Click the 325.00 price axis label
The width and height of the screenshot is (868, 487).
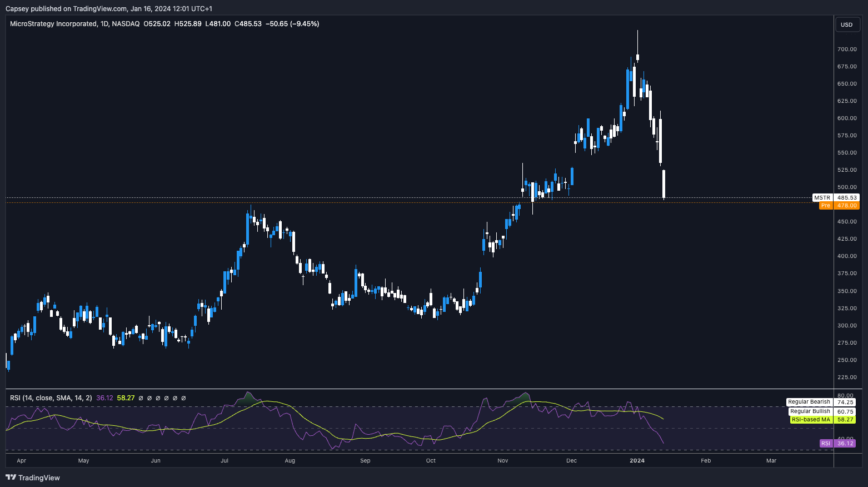[x=847, y=308]
